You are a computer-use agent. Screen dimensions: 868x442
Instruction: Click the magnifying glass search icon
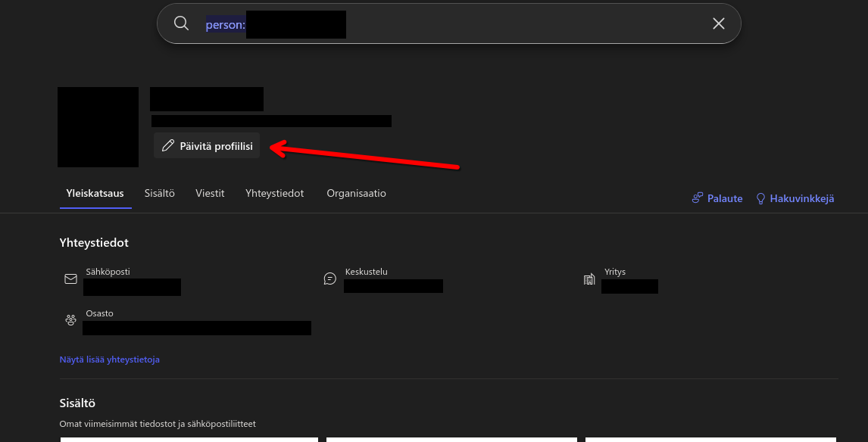(181, 23)
